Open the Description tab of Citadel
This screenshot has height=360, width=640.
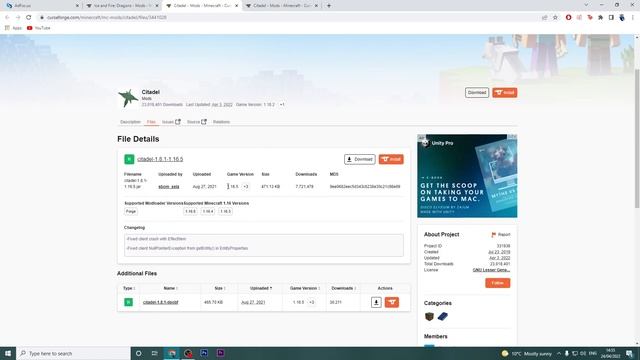coord(130,122)
